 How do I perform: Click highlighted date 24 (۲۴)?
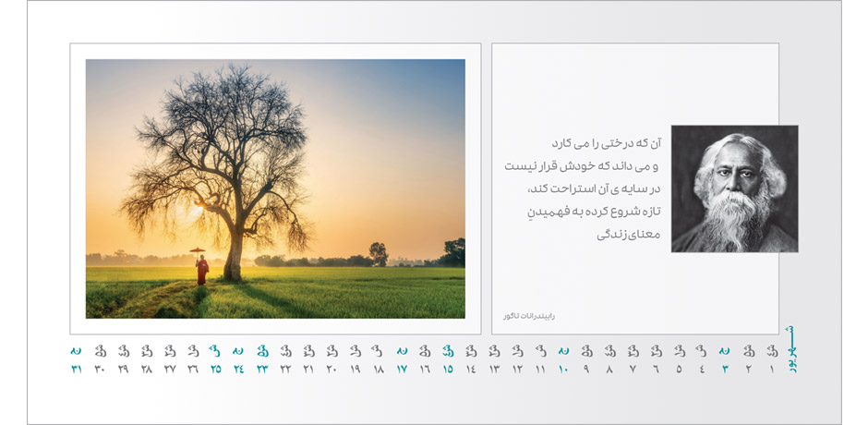(x=238, y=370)
